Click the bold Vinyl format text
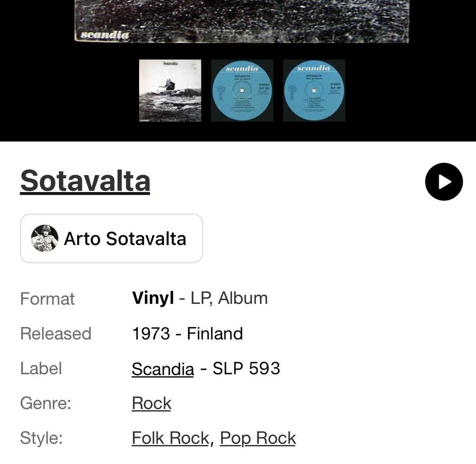Screen dimensions: 476x464 153,298
